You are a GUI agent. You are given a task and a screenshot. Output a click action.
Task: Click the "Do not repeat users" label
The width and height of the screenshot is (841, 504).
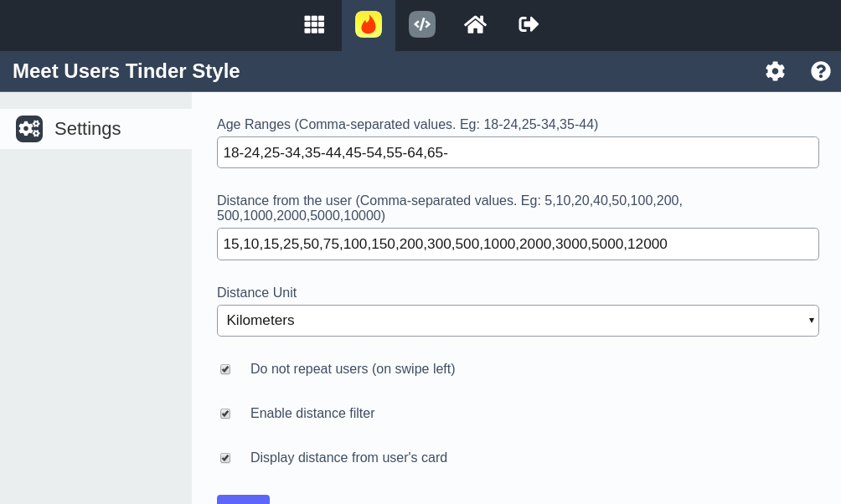pyautogui.click(x=352, y=369)
